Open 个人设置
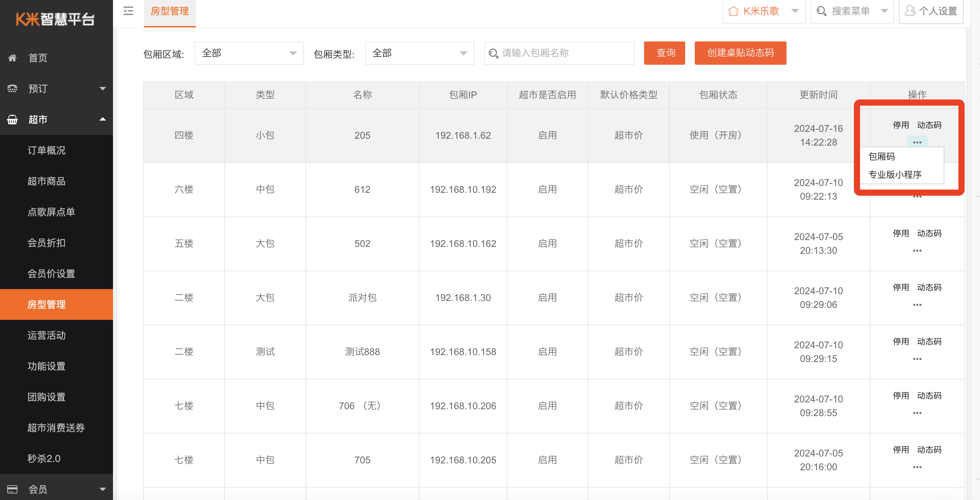980x500 pixels. [931, 11]
